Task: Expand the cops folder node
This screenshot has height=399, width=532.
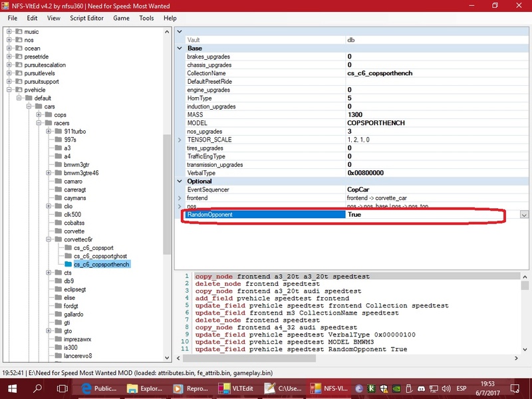Action: coord(39,114)
